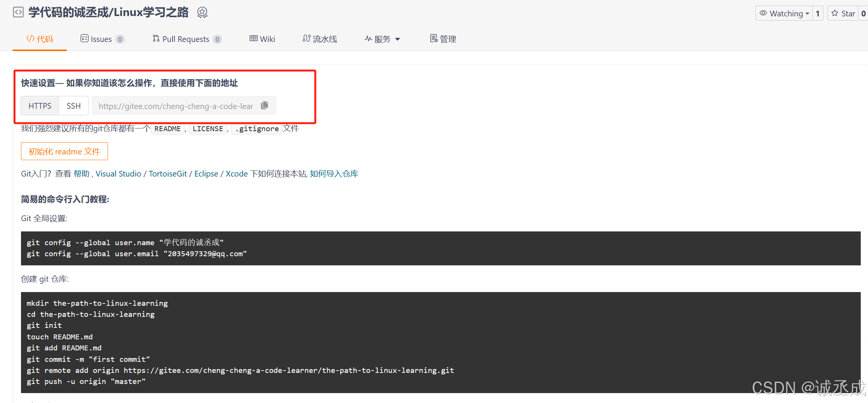Click the mkdir the-path-to-linux-learning command line

[x=97, y=303]
